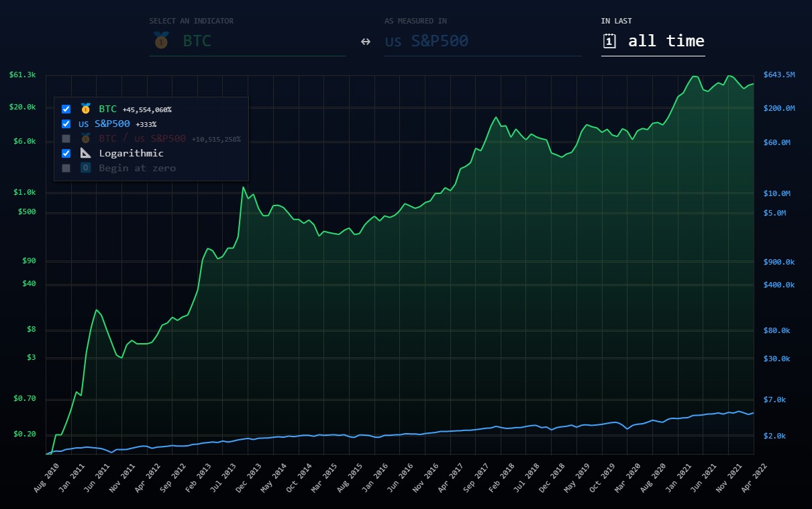The image size is (812, 509).
Task: Click the Begin at zero icon in the legend
Action: 85,168
